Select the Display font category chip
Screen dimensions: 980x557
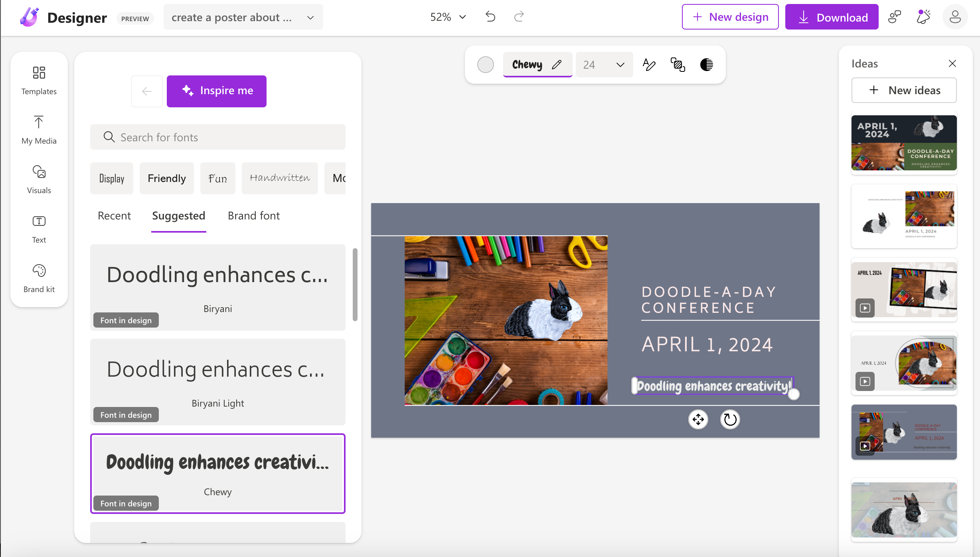point(111,178)
